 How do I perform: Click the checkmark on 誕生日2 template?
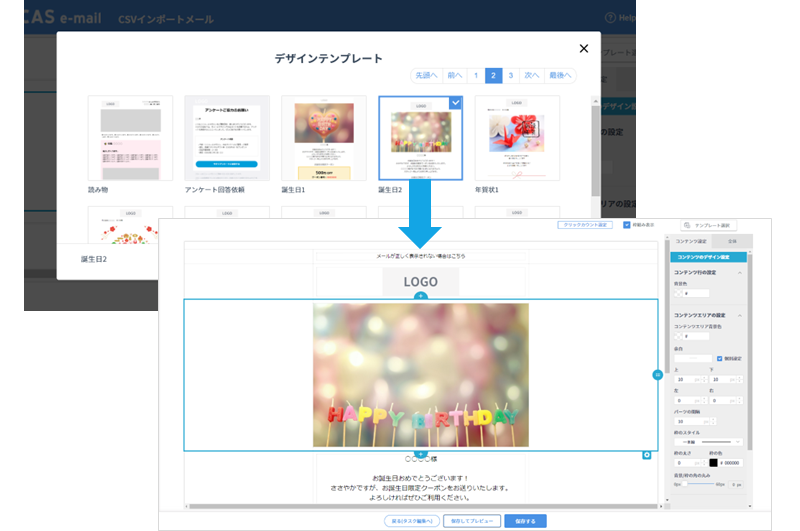pos(456,103)
